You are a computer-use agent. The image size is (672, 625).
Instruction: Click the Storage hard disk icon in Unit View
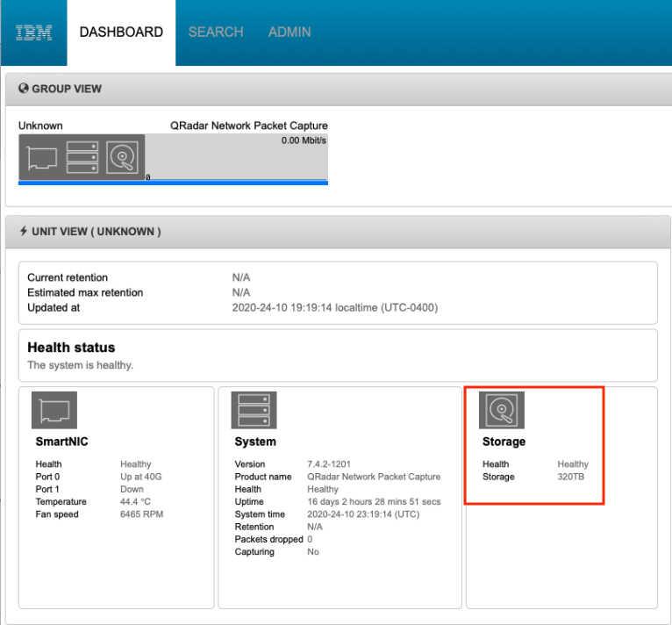tap(502, 410)
